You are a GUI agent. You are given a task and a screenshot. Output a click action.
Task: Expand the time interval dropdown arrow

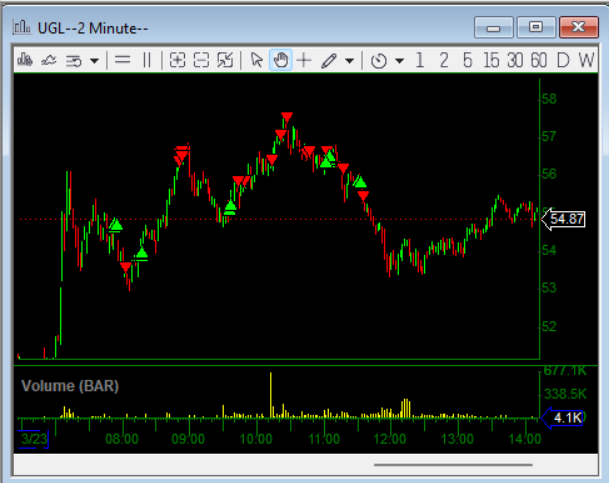(x=399, y=61)
